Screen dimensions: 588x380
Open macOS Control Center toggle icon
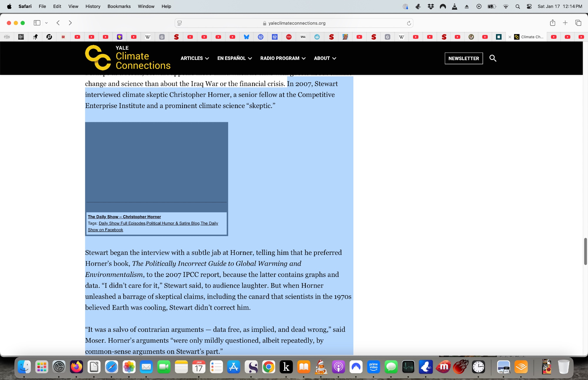529,6
